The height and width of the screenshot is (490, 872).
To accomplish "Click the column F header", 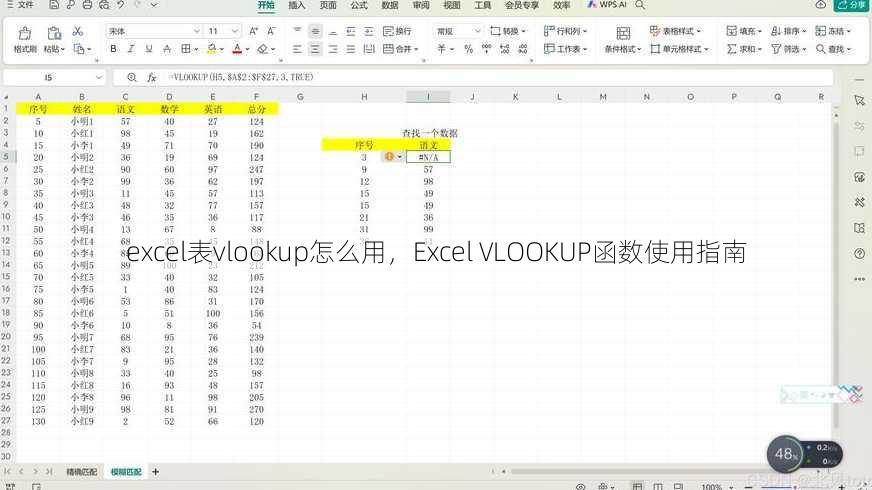I will click(x=256, y=97).
